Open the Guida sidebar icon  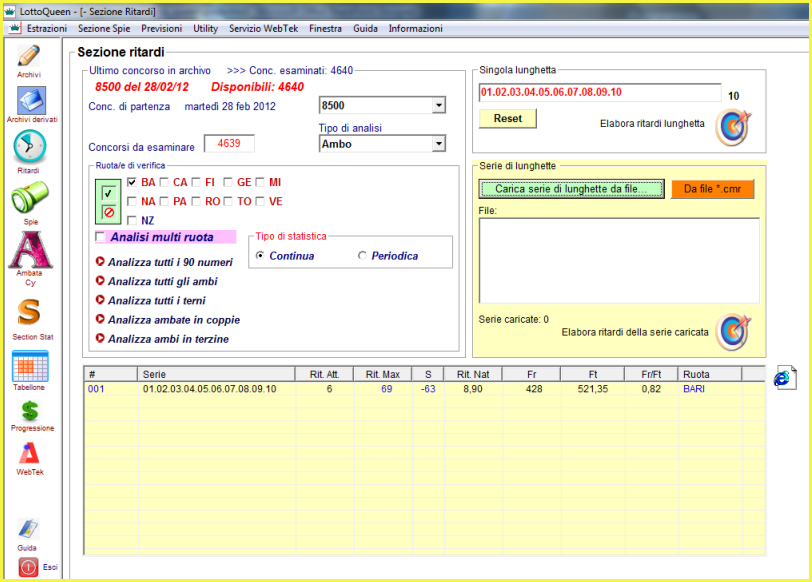27,529
